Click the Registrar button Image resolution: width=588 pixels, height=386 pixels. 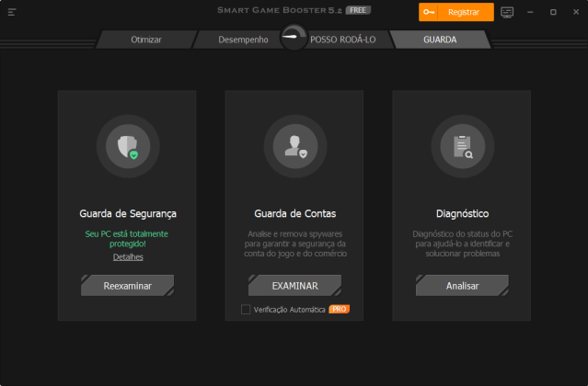pos(456,12)
